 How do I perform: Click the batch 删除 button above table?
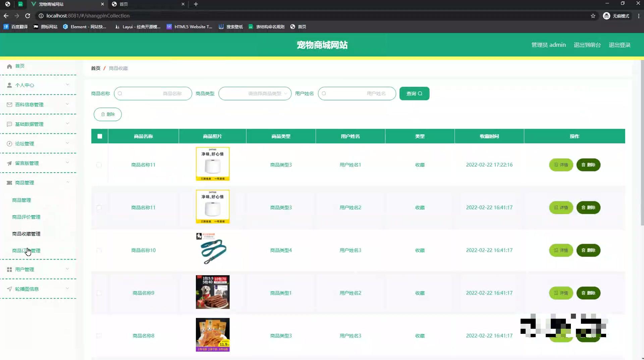pos(108,114)
